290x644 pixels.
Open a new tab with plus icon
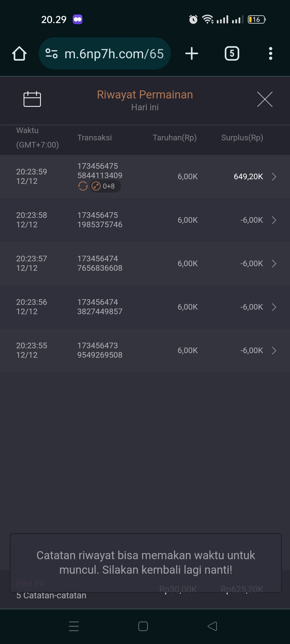pyautogui.click(x=192, y=53)
